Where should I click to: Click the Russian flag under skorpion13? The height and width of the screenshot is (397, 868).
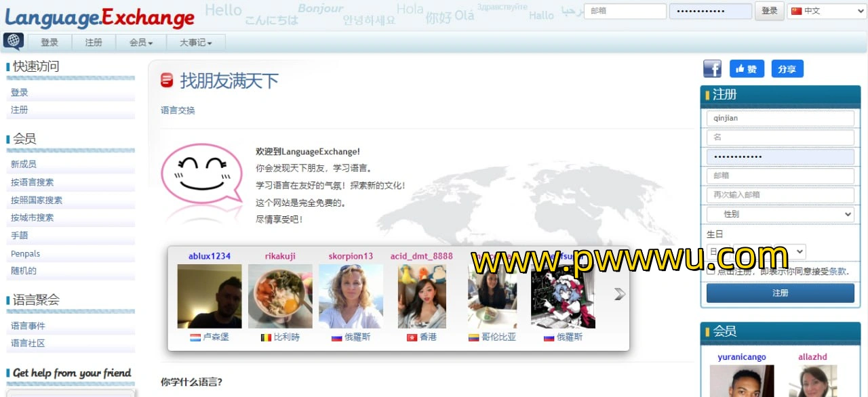point(336,337)
